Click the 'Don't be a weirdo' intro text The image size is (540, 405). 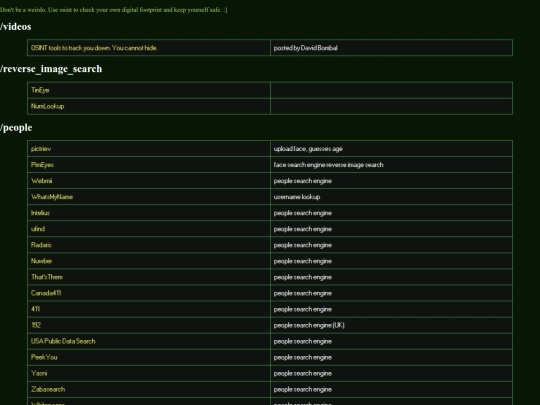tap(114, 10)
